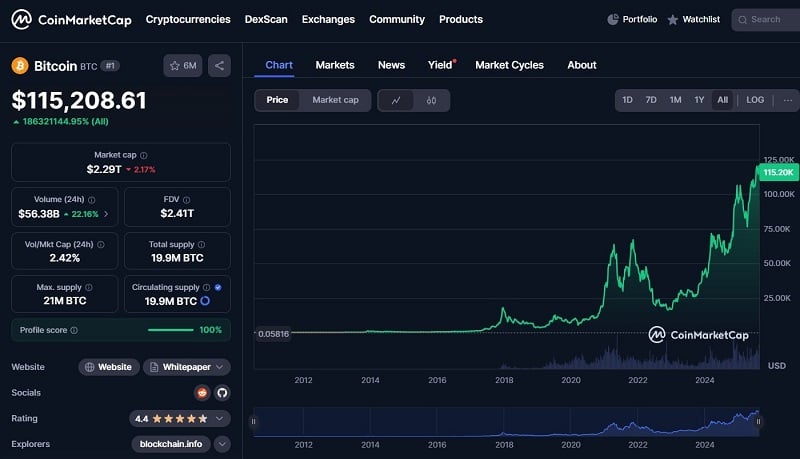Click the Max. supply info icon
Image resolution: width=800 pixels, height=459 pixels.
89,288
